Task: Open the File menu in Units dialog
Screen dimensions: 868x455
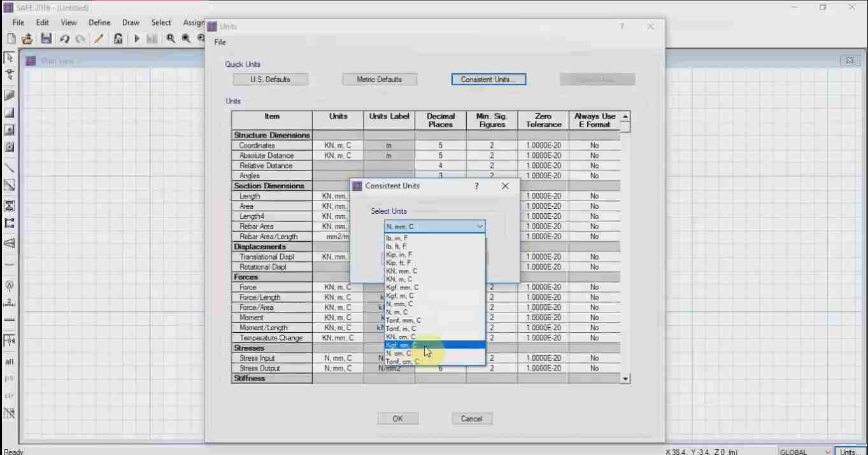Action: pyautogui.click(x=220, y=42)
